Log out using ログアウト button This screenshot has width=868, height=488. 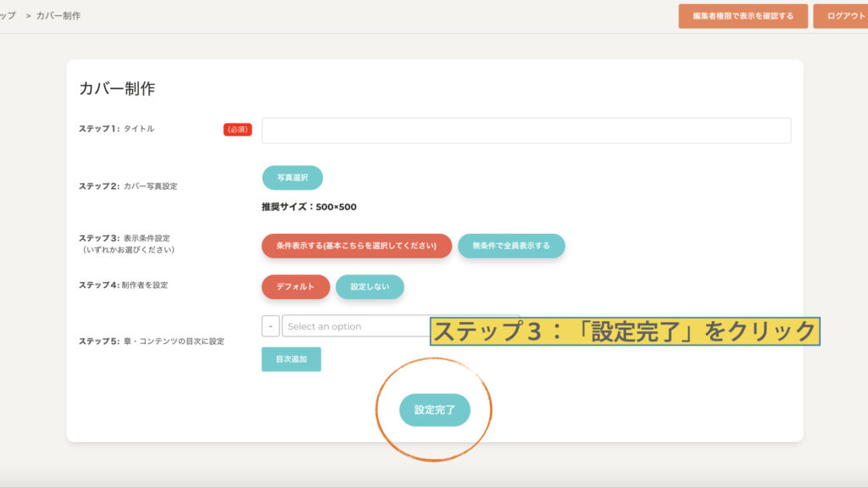pos(843,16)
